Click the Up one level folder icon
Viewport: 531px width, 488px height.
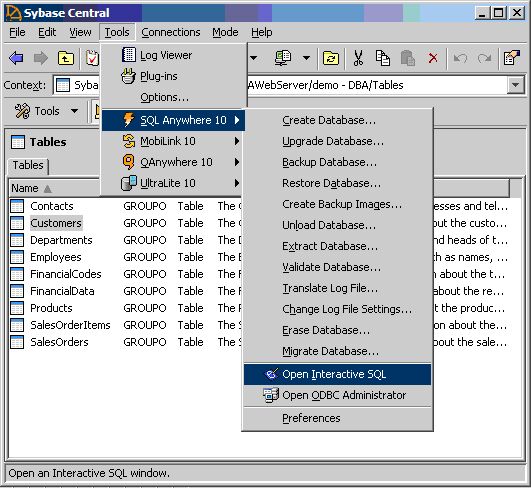pyautogui.click(x=66, y=58)
